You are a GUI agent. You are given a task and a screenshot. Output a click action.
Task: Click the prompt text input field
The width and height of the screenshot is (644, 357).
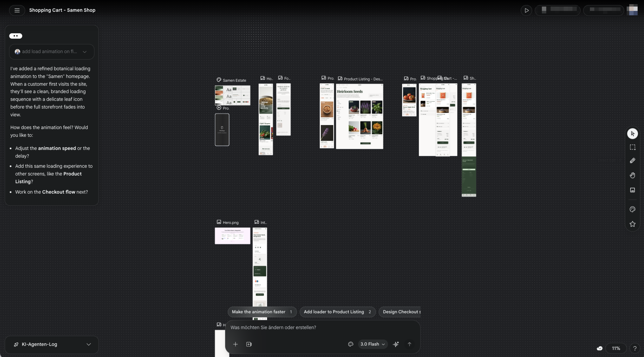pos(323,327)
